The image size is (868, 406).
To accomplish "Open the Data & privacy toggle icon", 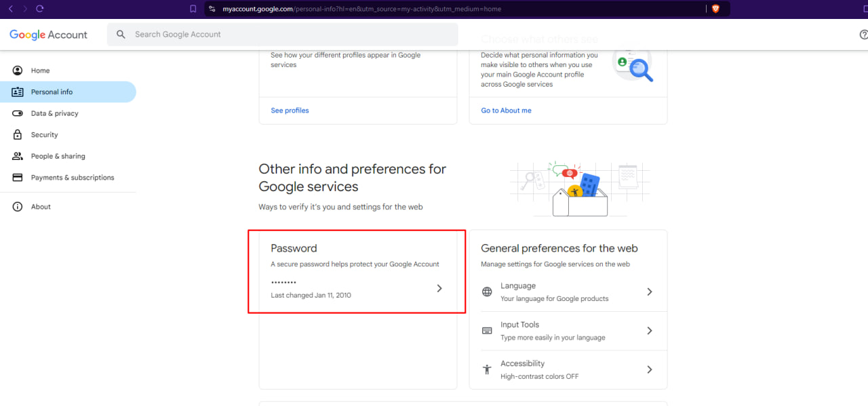I will (18, 113).
